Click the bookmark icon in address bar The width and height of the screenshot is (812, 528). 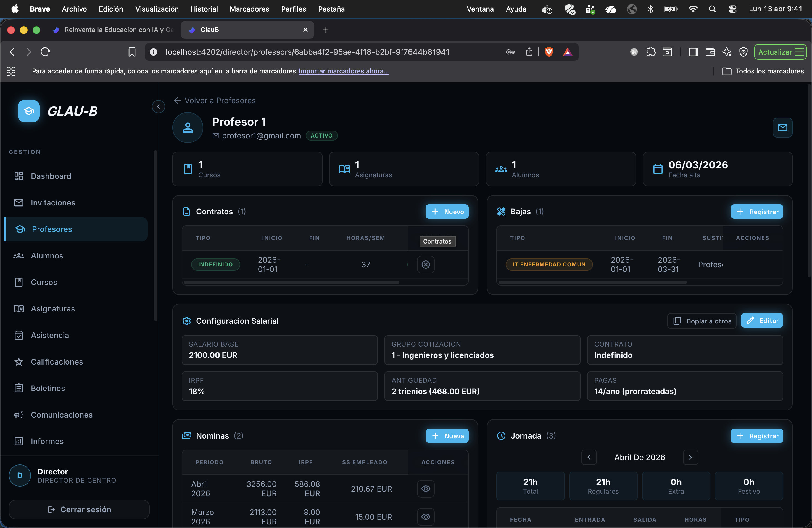coord(132,52)
